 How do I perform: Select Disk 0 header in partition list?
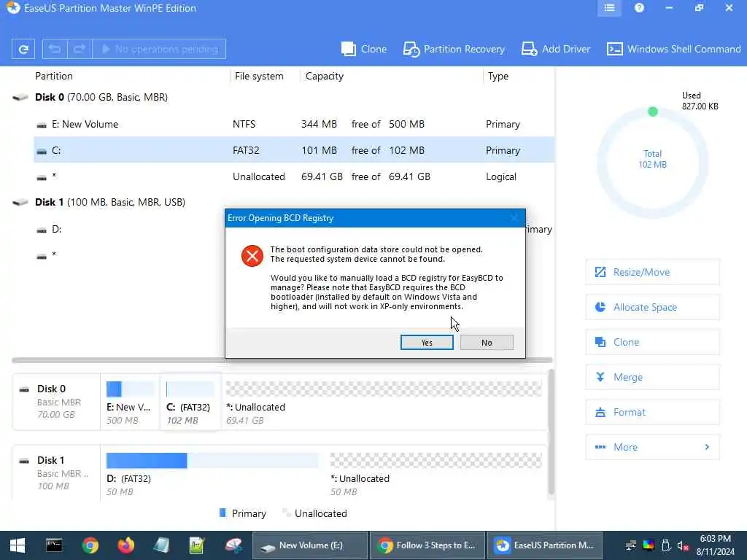tap(101, 97)
